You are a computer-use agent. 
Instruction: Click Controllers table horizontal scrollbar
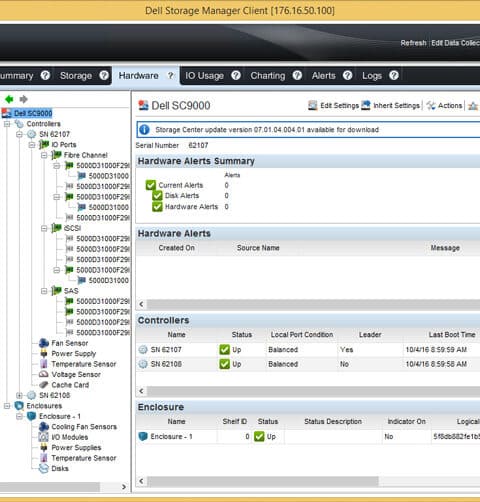pos(313,391)
